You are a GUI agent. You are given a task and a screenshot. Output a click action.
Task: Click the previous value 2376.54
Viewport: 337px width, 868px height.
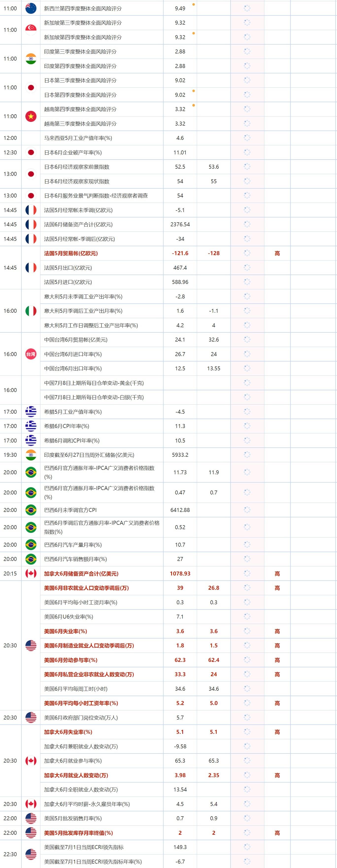180,224
